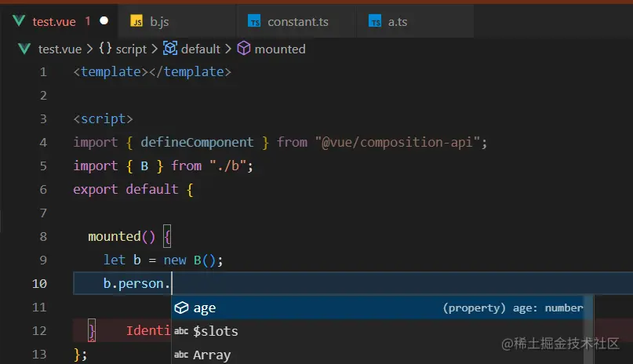Choose the age autocomplete suggestion
This screenshot has height=364, width=633.
click(378, 308)
